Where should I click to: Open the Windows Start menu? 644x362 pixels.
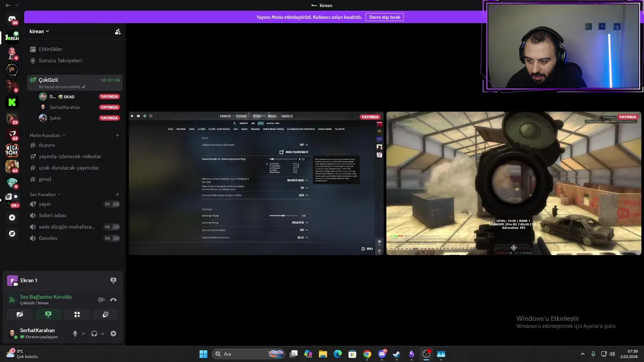click(203, 354)
